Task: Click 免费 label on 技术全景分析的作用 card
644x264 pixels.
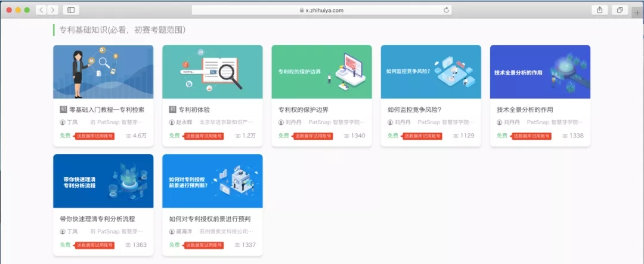Action: tap(502, 136)
